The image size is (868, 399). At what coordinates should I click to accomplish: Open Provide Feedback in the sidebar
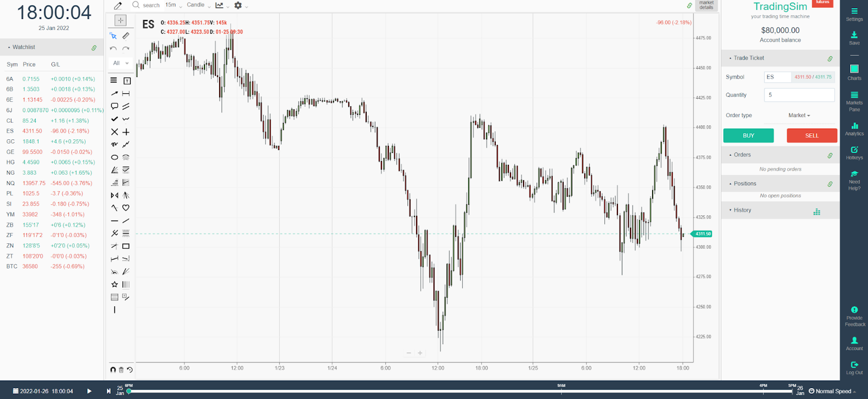(x=854, y=317)
